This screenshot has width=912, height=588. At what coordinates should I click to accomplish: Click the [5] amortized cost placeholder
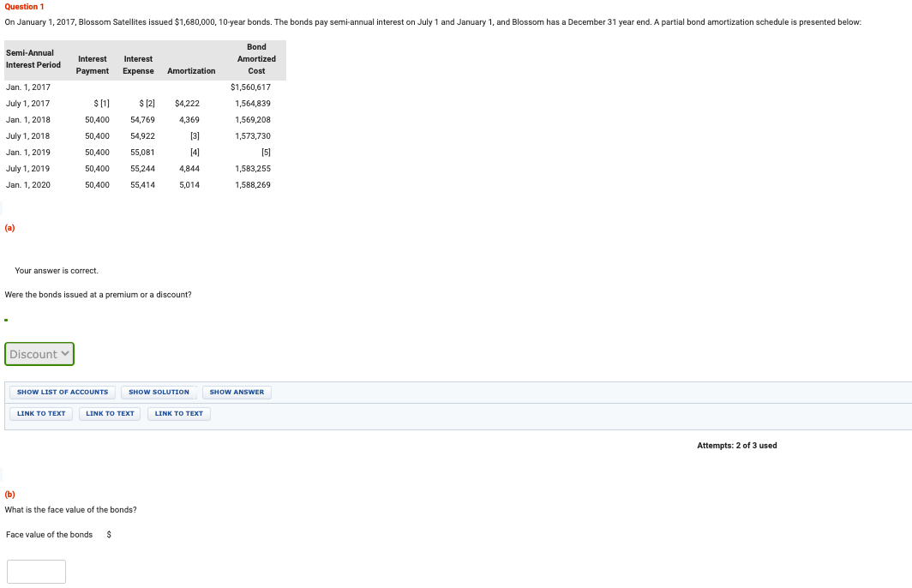click(x=266, y=153)
